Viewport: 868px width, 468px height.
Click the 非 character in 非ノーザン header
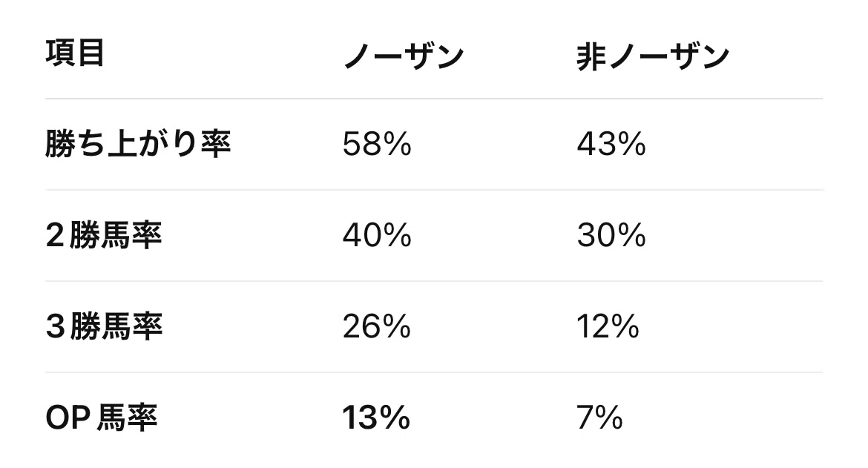coord(591,56)
